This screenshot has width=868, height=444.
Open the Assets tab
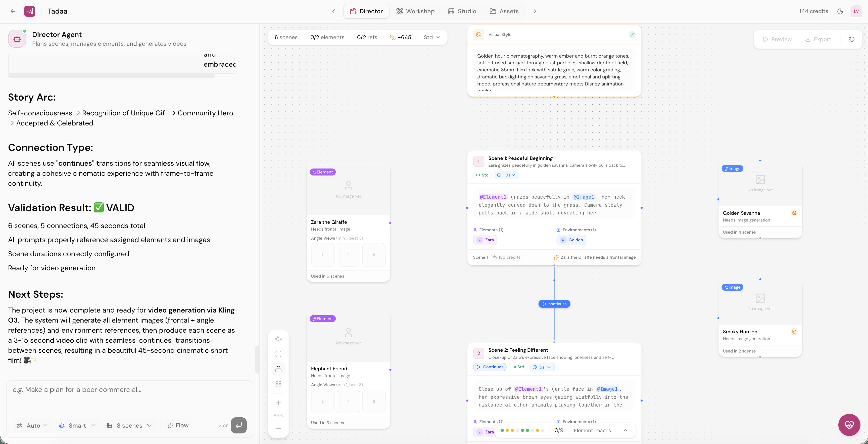[504, 11]
